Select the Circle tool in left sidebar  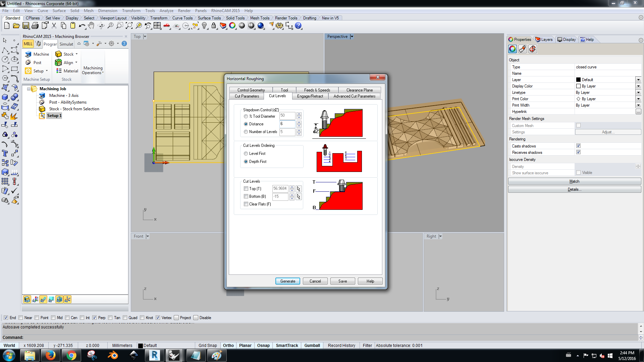coord(5,59)
